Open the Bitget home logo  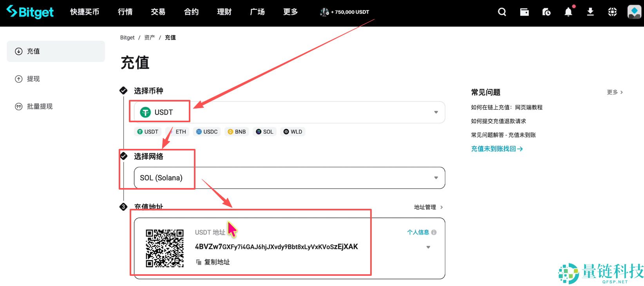coord(30,12)
